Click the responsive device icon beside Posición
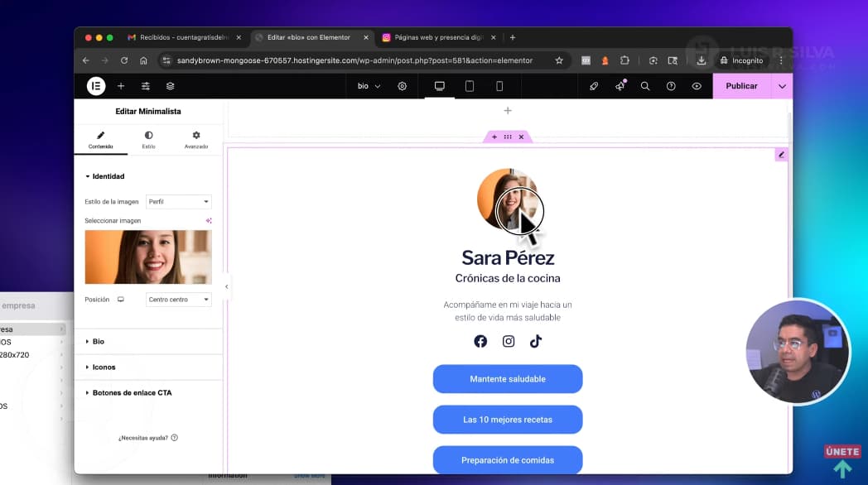The image size is (868, 485). (121, 300)
